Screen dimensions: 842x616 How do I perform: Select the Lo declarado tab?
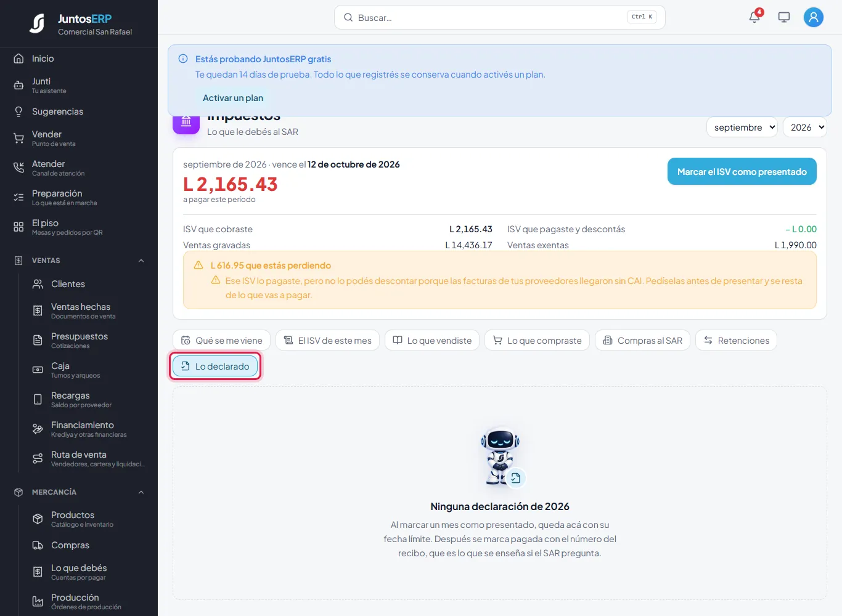point(215,367)
